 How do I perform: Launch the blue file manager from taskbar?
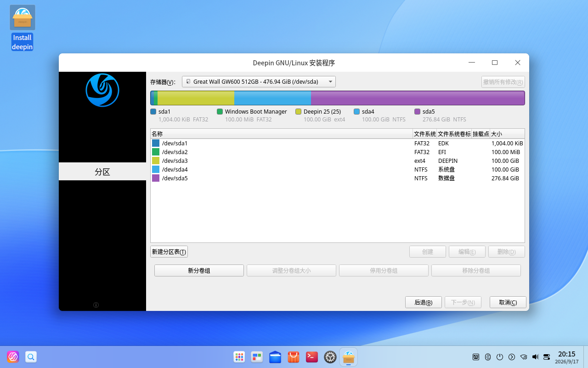coord(275,357)
